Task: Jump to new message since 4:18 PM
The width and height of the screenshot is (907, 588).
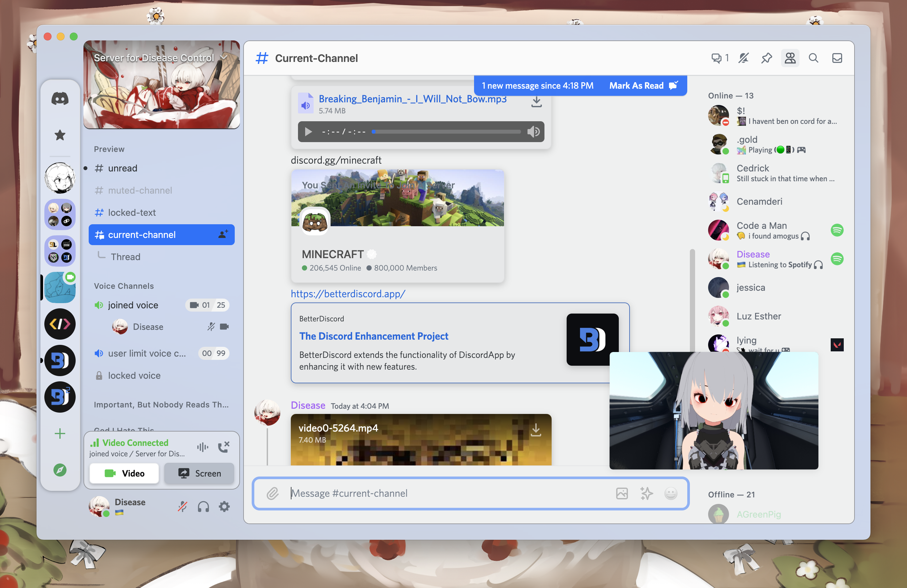Action: (x=537, y=85)
